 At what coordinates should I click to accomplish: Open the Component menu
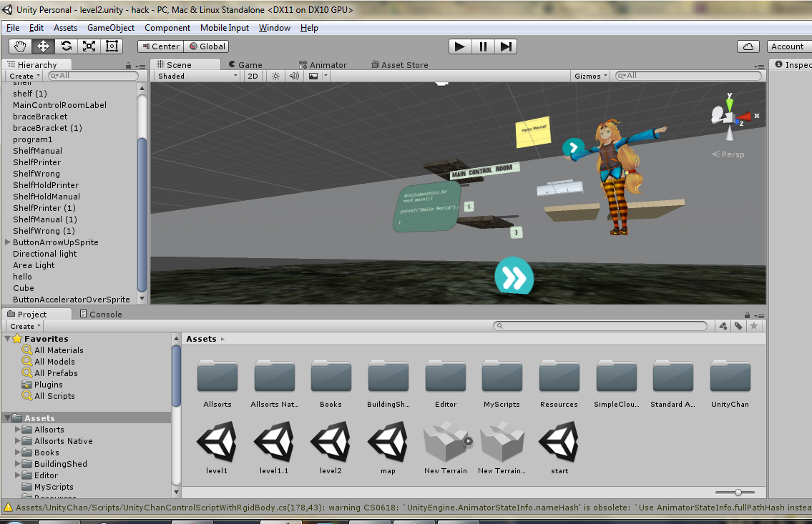[x=167, y=28]
